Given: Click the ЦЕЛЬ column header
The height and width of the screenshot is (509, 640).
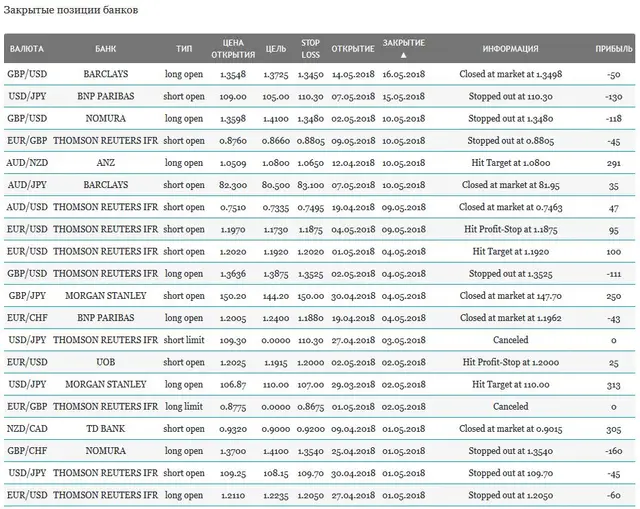Looking at the screenshot, I should [276, 49].
